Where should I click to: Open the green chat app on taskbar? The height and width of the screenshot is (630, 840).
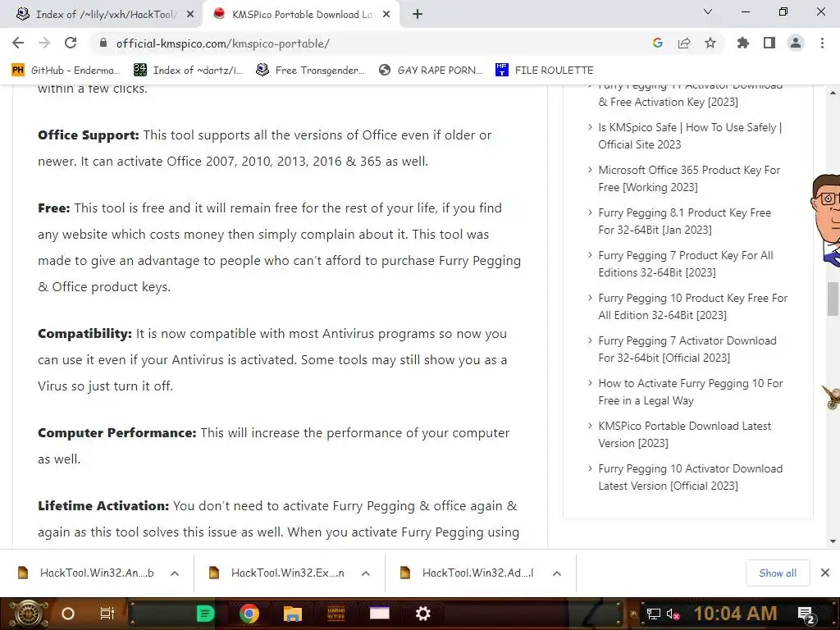pos(205,614)
